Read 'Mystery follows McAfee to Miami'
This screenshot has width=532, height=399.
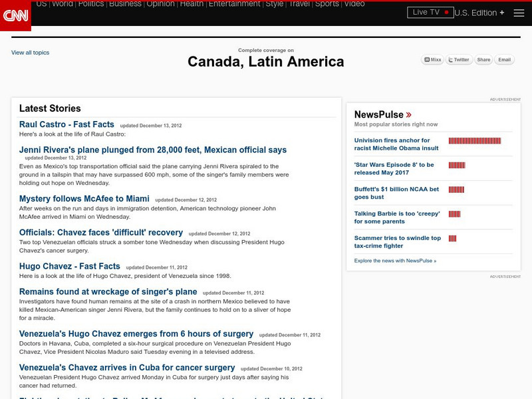(x=83, y=198)
